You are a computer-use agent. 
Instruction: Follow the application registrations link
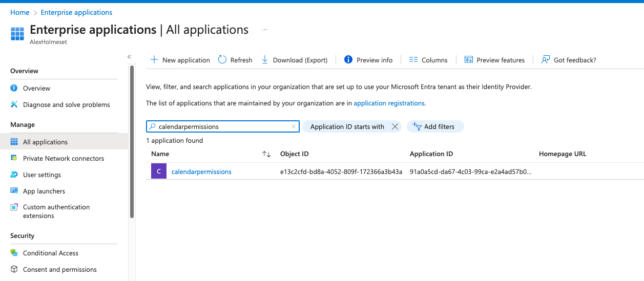coord(389,103)
